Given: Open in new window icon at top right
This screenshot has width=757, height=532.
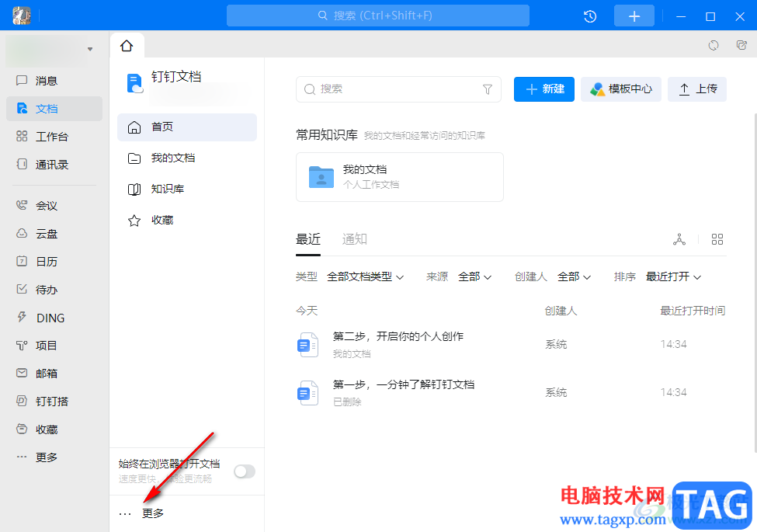Looking at the screenshot, I should [x=741, y=45].
